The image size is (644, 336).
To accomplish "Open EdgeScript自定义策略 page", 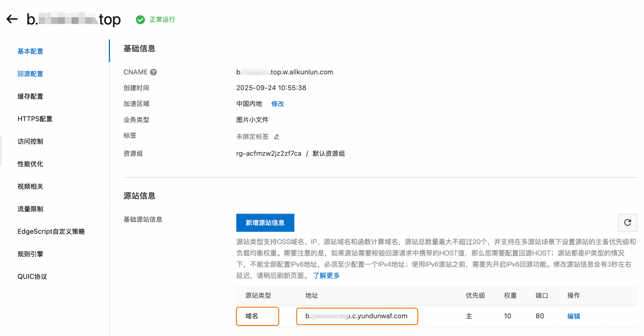I will point(51,231).
